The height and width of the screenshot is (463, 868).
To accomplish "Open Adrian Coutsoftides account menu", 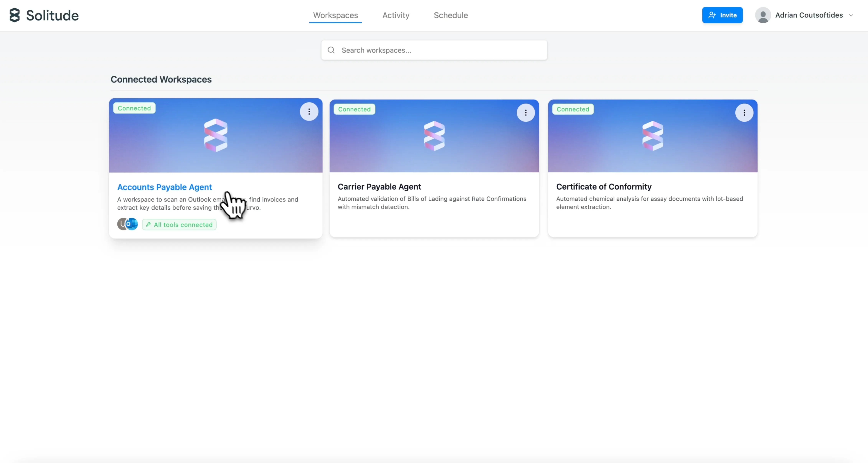I will click(x=809, y=15).
